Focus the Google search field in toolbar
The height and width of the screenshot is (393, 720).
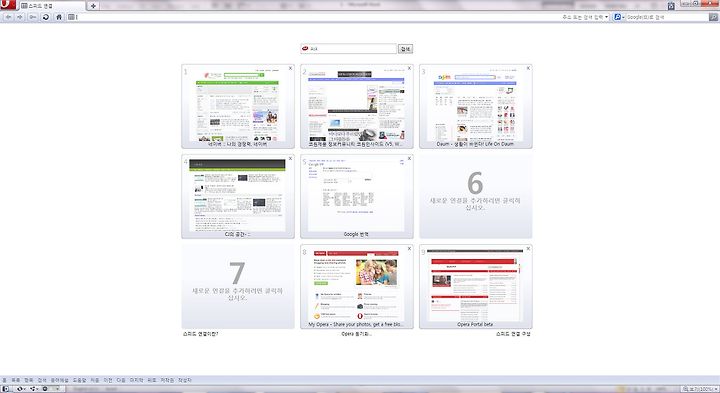pyautogui.click(x=667, y=17)
